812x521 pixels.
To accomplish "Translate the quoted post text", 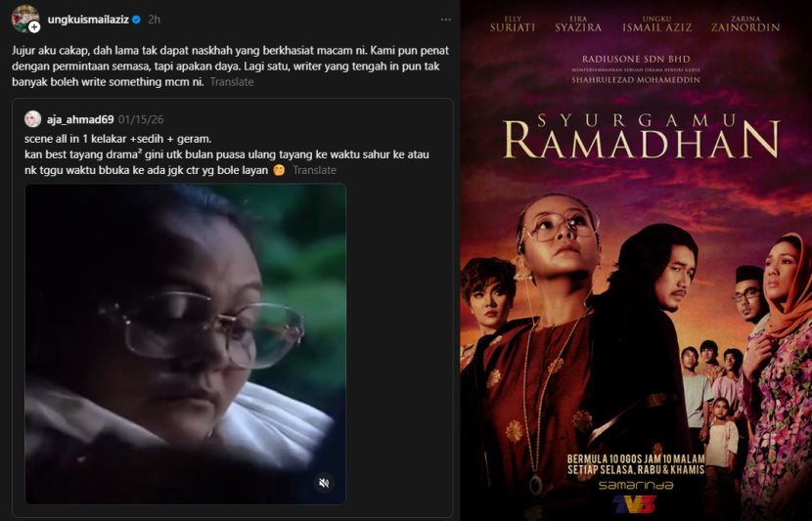I will 314,170.
